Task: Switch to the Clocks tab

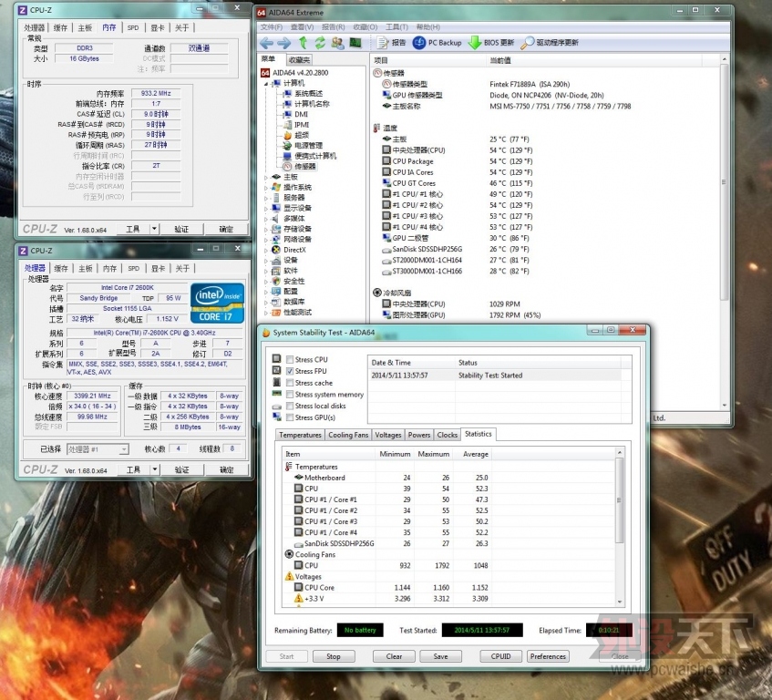Action: pos(447,435)
